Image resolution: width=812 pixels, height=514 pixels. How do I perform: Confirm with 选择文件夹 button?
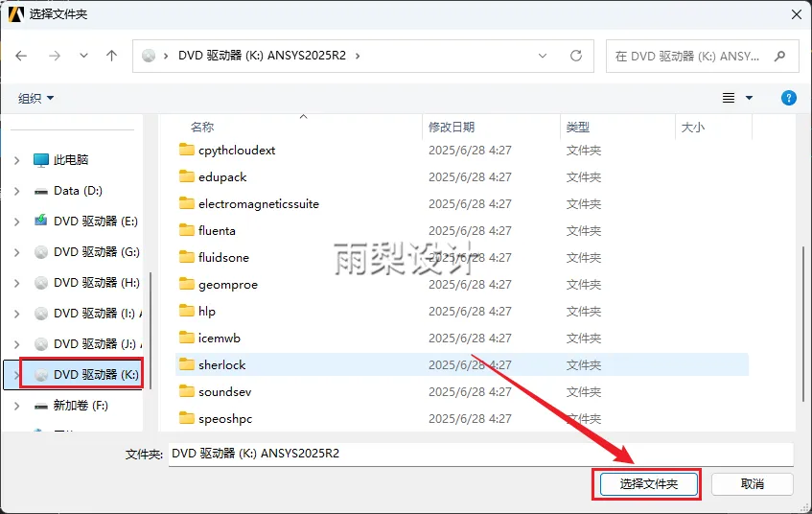(x=648, y=484)
